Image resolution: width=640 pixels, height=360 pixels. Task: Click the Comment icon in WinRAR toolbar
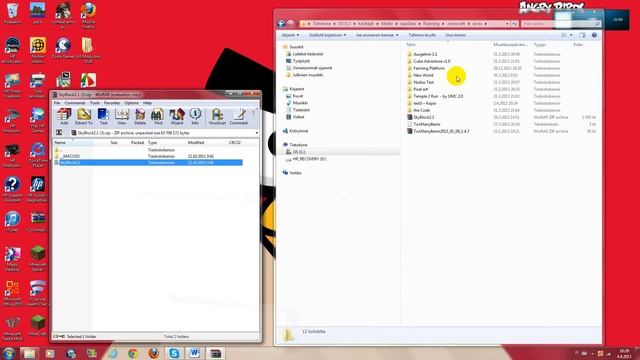pos(239,116)
